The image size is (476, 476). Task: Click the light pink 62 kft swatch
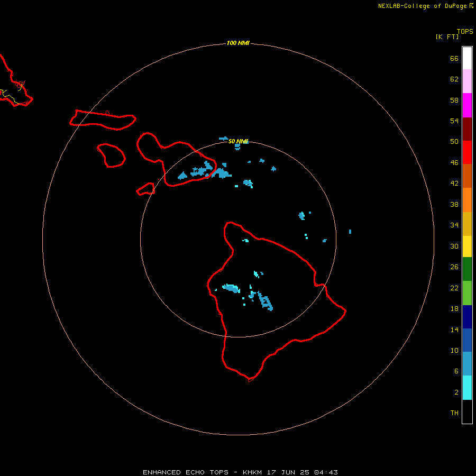[x=467, y=81]
